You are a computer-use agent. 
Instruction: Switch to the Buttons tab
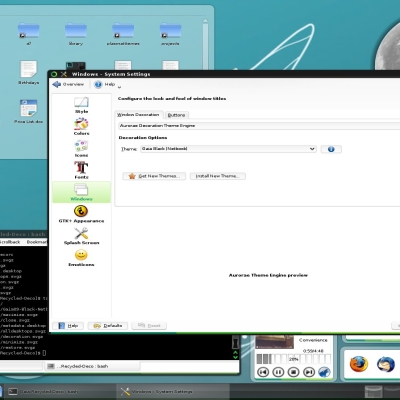pyautogui.click(x=176, y=115)
